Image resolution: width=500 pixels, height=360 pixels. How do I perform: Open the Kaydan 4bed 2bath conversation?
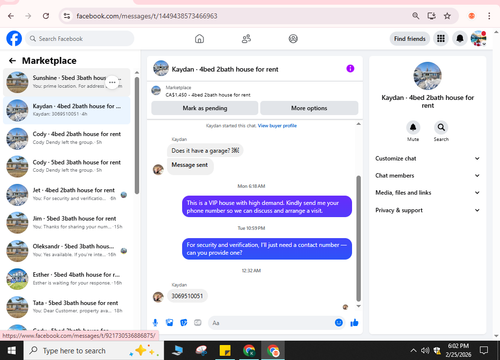tap(67, 110)
